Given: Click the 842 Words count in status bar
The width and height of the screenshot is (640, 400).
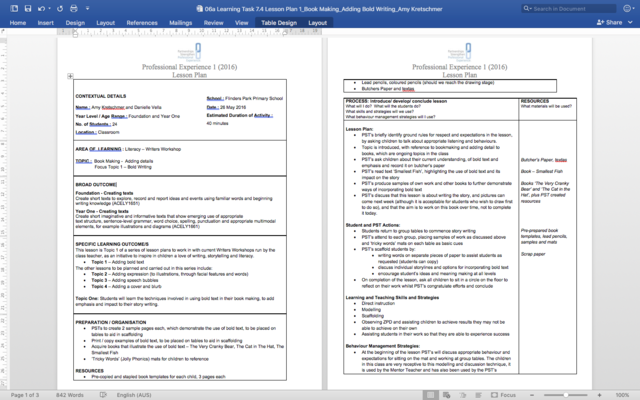Looking at the screenshot, I should click(69, 395).
